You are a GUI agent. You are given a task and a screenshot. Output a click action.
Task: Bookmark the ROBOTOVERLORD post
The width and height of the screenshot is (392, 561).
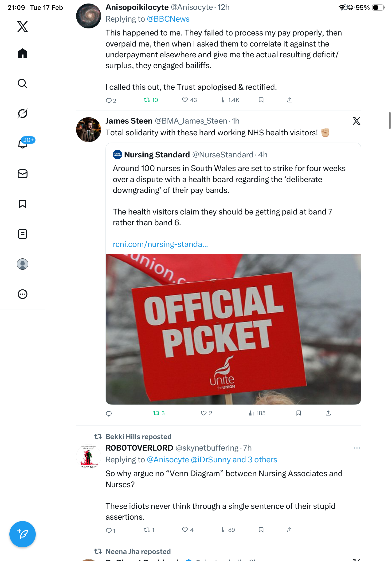261,530
